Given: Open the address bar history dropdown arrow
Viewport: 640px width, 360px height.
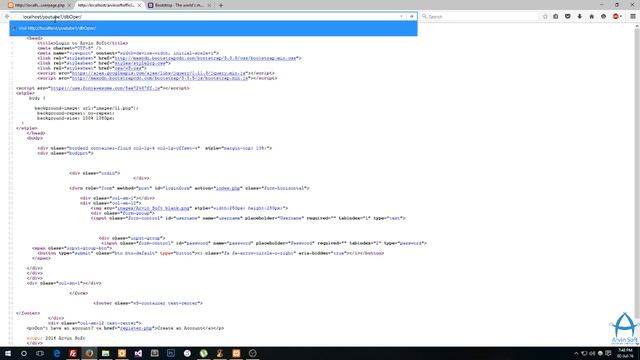Looking at the screenshot, I should 402,17.
